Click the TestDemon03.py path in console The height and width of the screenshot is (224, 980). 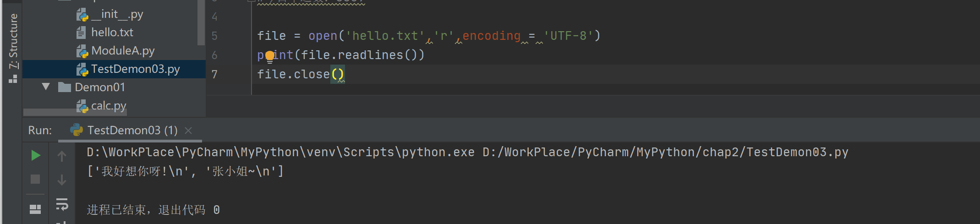tap(665, 152)
